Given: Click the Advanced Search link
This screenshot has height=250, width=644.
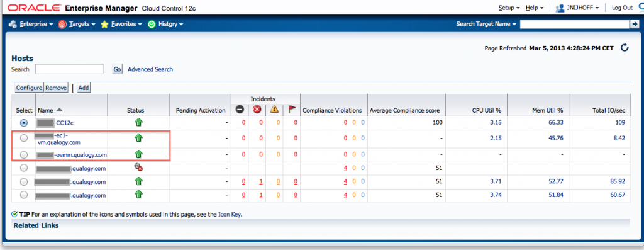Looking at the screenshot, I should point(150,69).
